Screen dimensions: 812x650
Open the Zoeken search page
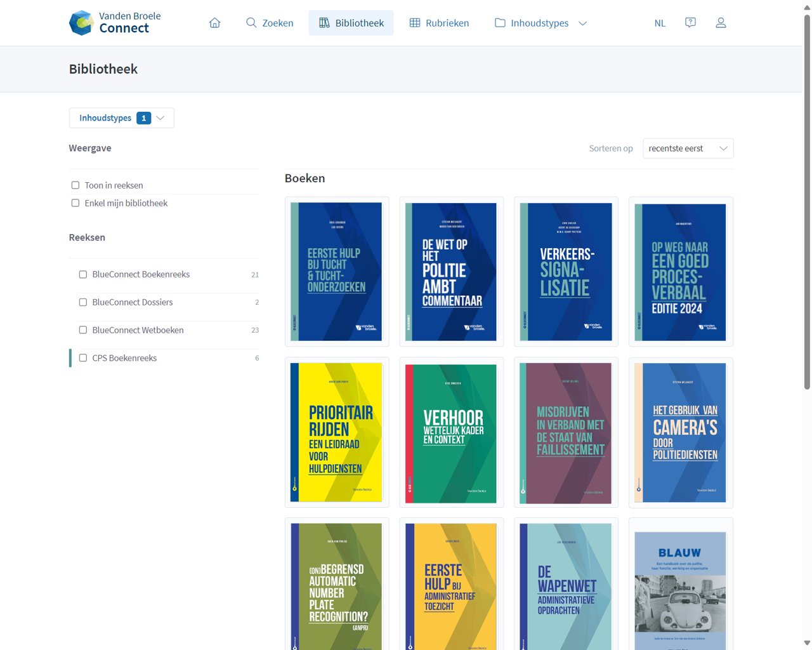270,23
